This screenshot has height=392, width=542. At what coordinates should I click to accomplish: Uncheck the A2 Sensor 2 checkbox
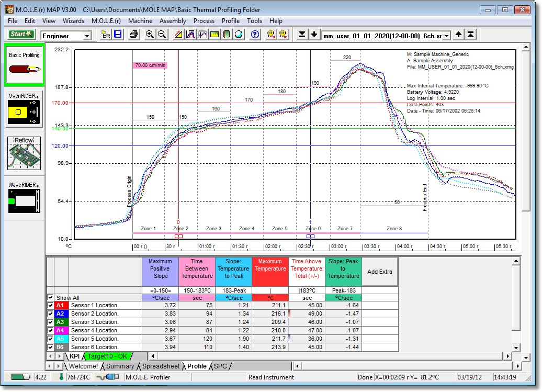tap(50, 313)
